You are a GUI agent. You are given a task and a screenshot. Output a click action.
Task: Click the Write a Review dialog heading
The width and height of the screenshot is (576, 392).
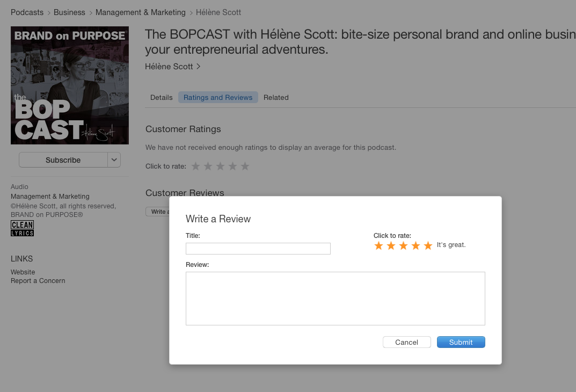(x=218, y=219)
